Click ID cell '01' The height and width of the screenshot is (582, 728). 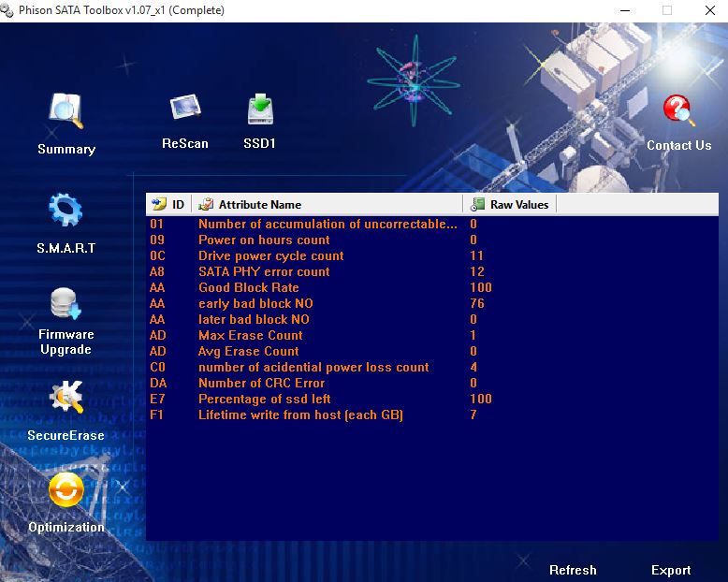tap(156, 225)
